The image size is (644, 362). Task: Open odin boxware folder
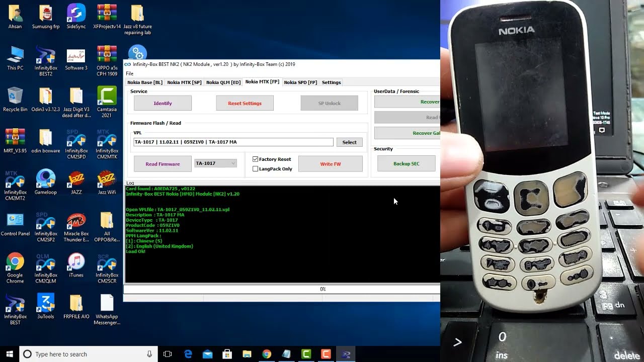pos(46,140)
